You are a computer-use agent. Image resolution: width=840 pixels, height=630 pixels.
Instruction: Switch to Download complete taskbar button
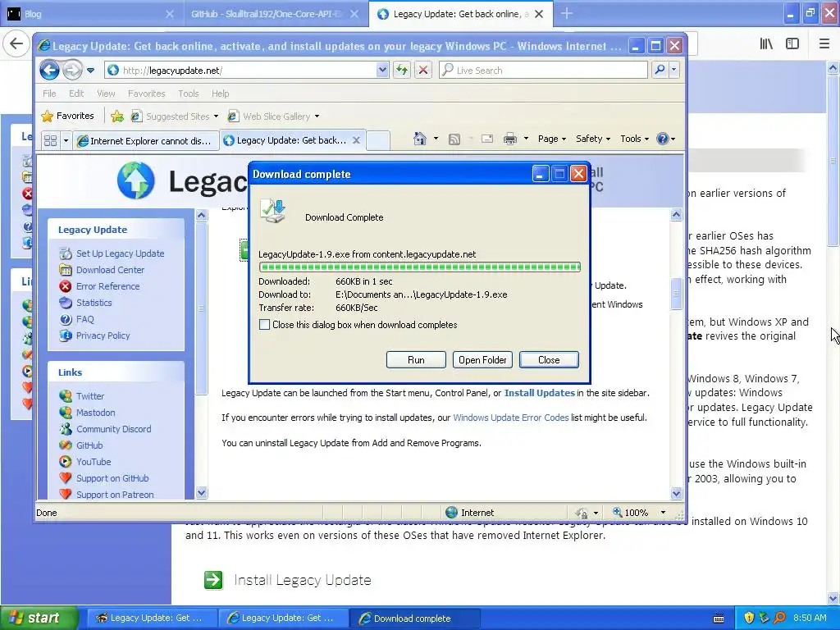[414, 619]
